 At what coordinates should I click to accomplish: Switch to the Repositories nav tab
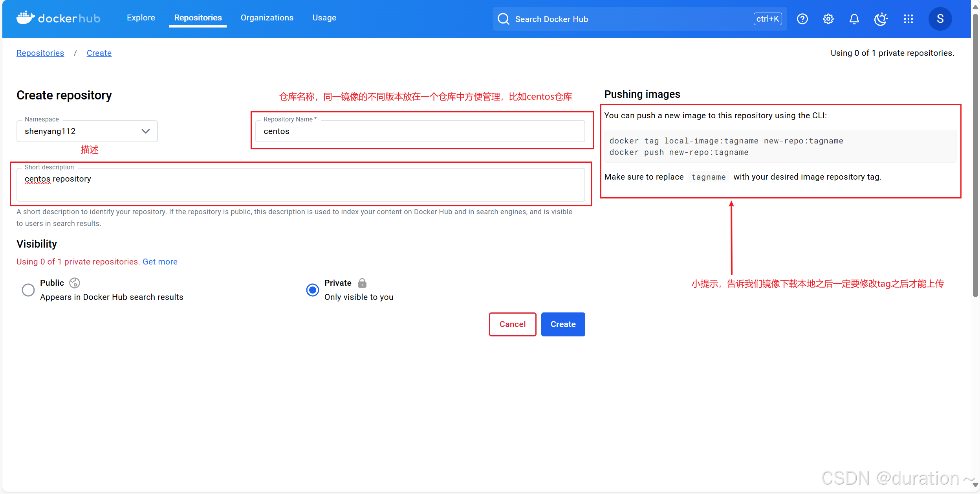point(198,18)
